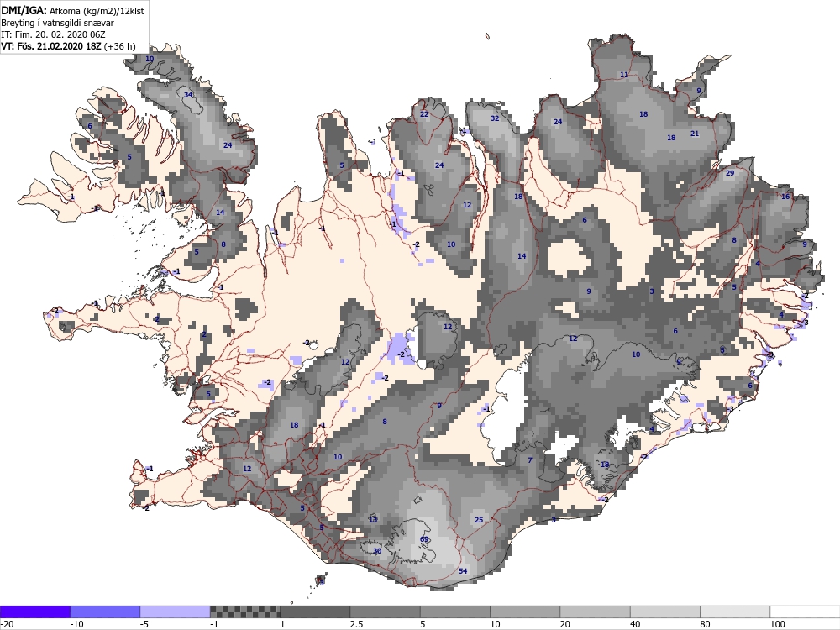Select the value 21 in the northeast
This screenshot has height=630, width=840.
[695, 134]
